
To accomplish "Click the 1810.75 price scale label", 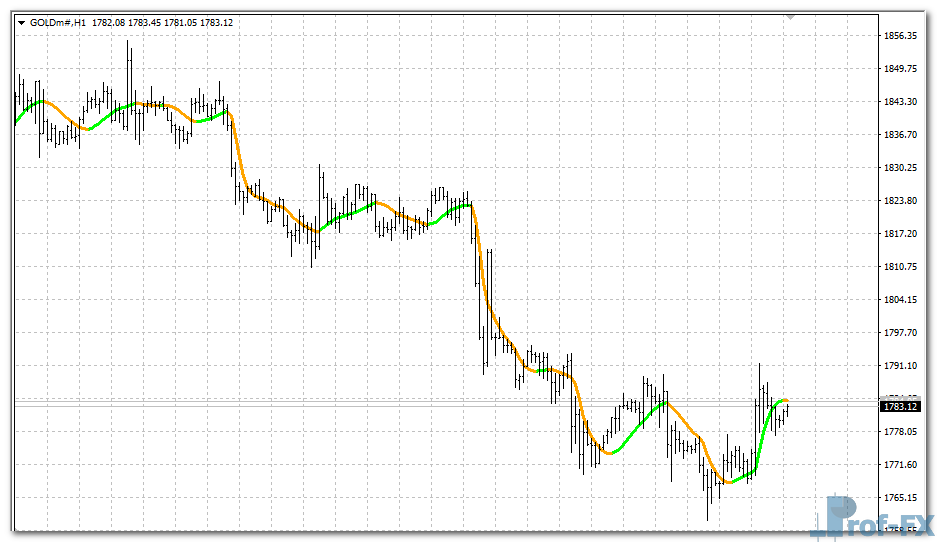I will tap(901, 267).
